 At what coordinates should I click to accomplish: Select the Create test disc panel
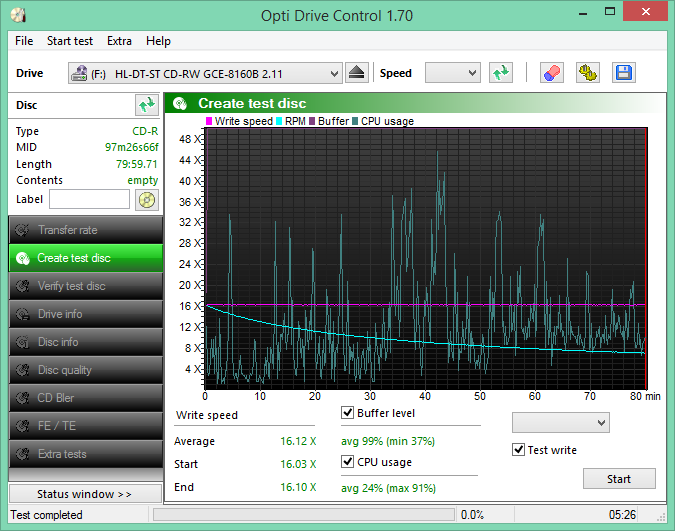coord(86,258)
